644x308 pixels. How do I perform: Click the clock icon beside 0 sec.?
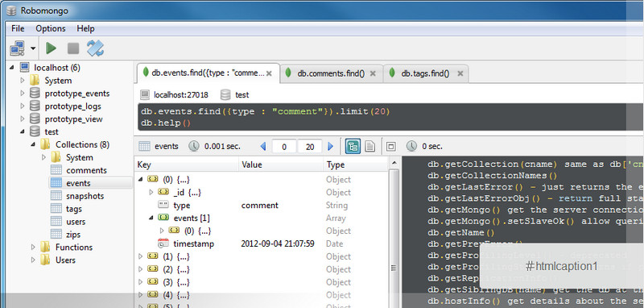411,146
